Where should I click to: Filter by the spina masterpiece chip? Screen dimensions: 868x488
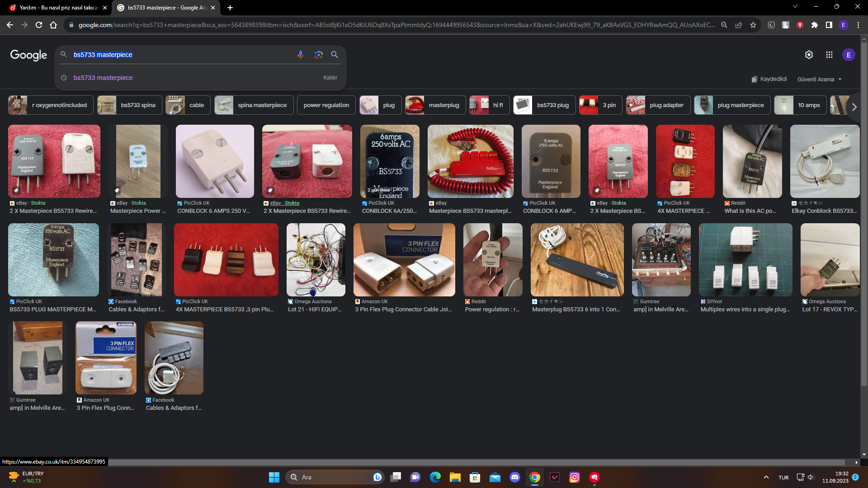[x=254, y=105]
